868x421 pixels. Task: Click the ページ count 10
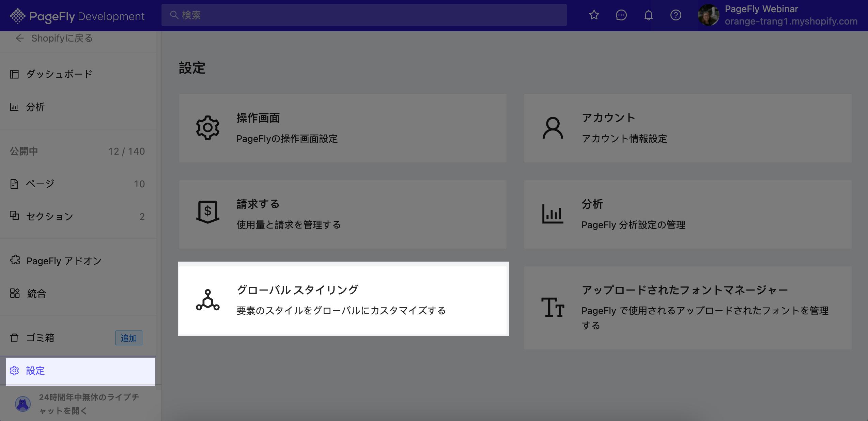pyautogui.click(x=139, y=184)
